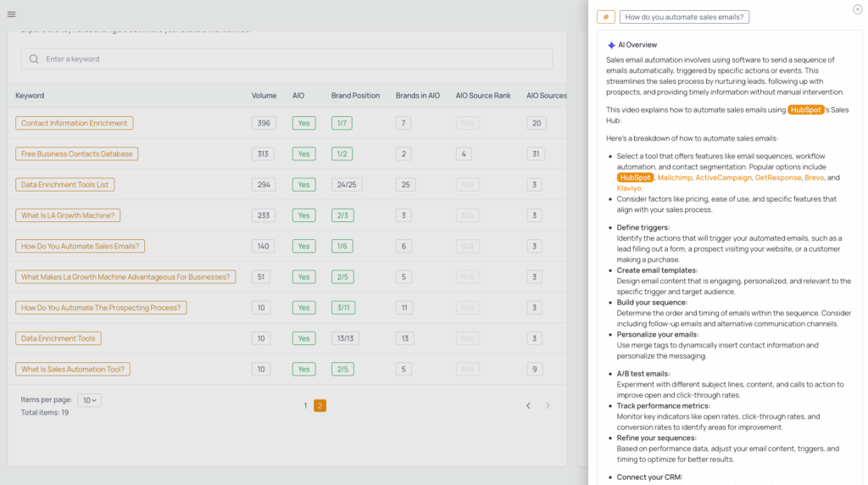The image size is (868, 485).
Task: Click the Klaviyo brand link
Action: pos(629,188)
